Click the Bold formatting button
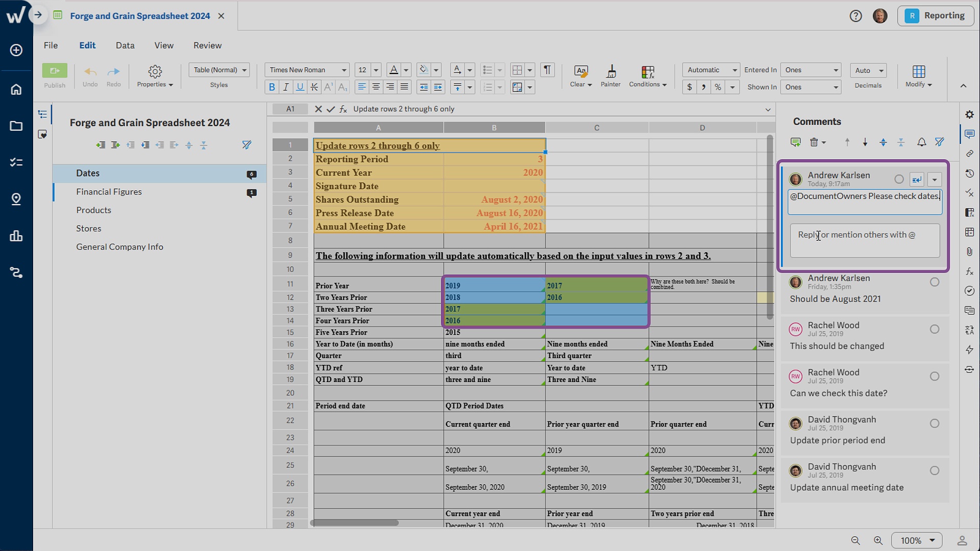Image resolution: width=980 pixels, height=551 pixels. point(272,87)
